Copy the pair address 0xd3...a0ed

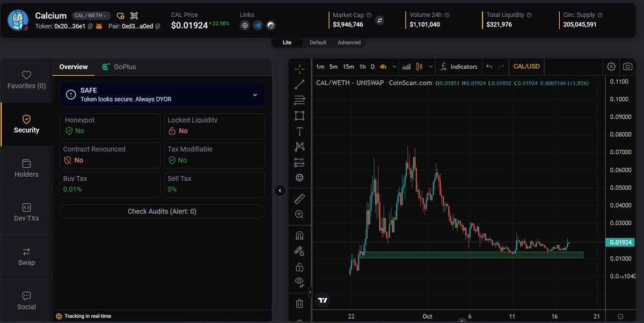click(x=158, y=26)
